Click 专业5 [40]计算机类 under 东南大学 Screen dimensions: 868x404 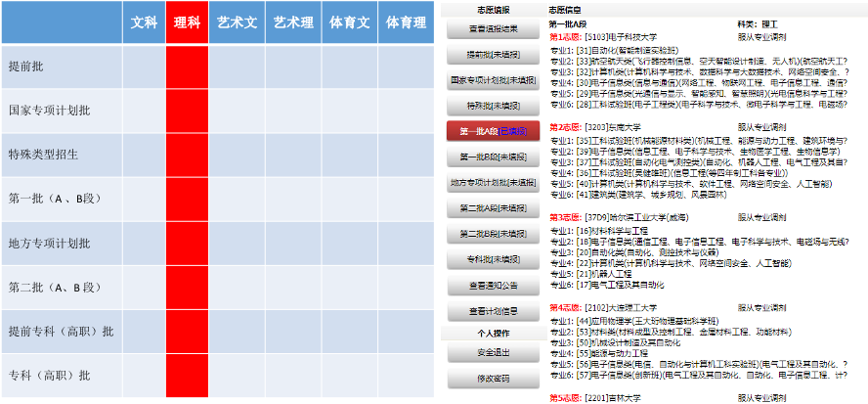(691, 184)
